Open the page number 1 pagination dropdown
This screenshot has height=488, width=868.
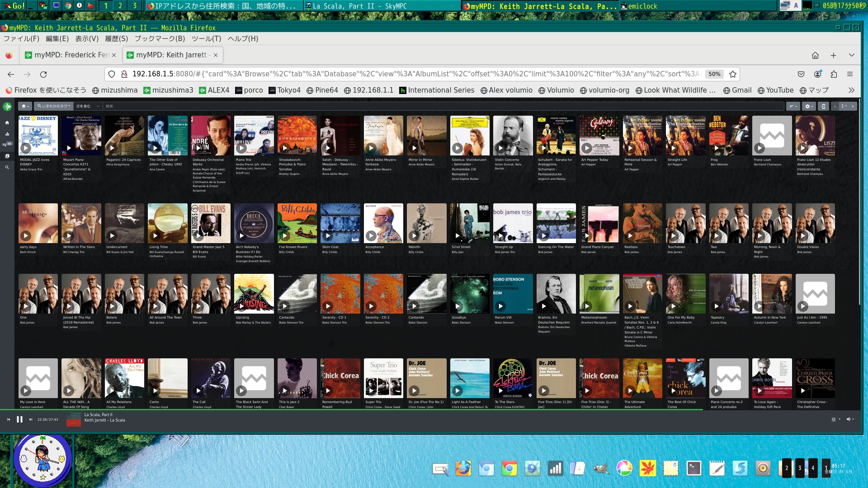[844, 106]
